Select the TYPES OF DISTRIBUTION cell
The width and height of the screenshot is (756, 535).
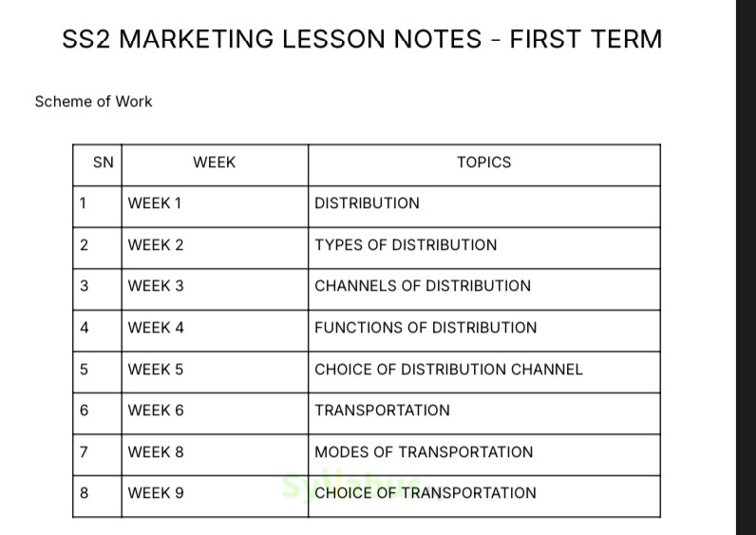pyautogui.click(x=406, y=245)
